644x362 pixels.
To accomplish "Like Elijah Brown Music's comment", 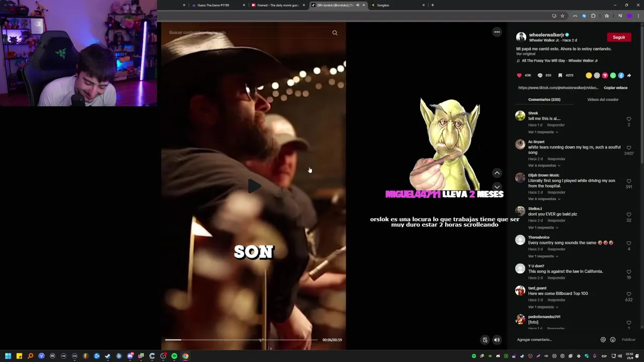I will click(x=628, y=181).
